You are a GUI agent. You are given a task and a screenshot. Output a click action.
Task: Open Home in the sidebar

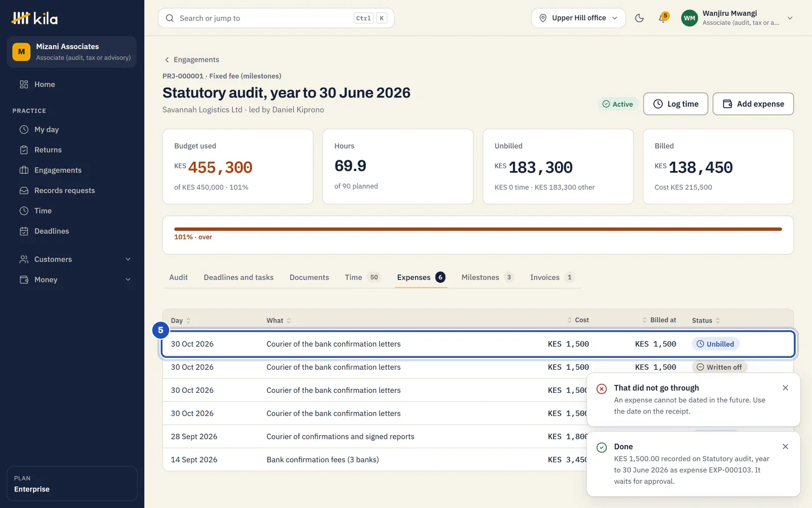[x=72, y=84]
